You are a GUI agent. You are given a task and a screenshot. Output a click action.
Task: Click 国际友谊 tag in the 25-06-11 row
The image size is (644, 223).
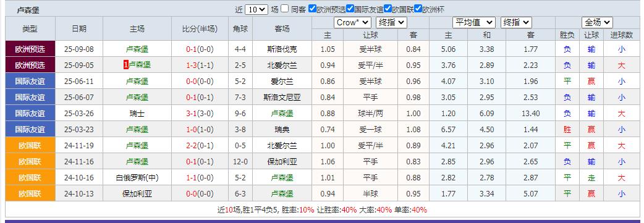(30, 82)
